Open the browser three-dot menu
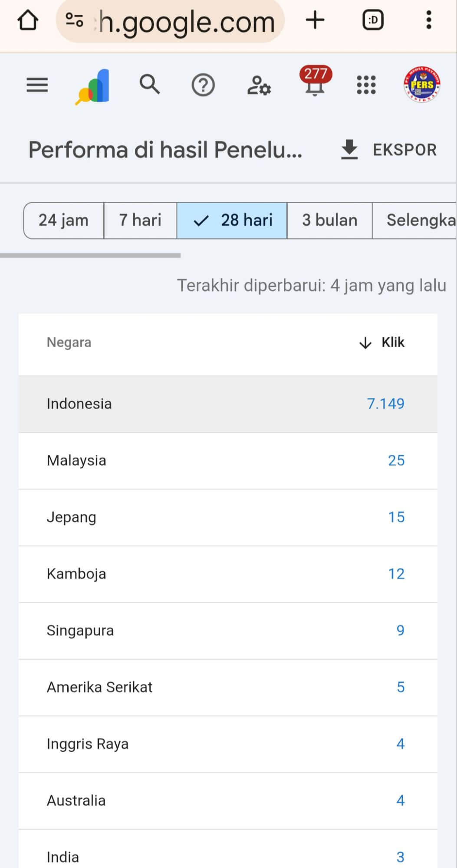This screenshot has width=457, height=868. pos(429,20)
